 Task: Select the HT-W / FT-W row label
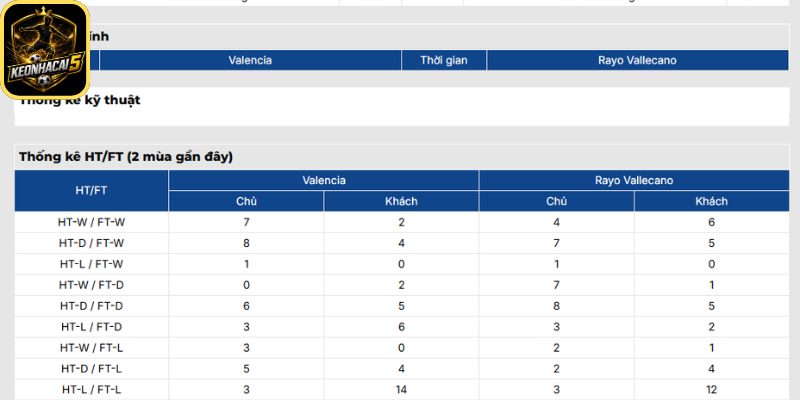(x=91, y=222)
